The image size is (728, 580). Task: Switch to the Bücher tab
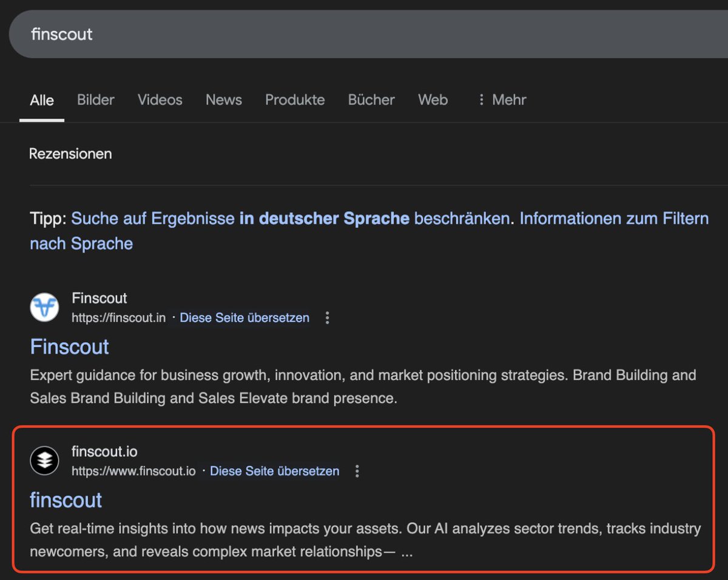[x=371, y=99]
